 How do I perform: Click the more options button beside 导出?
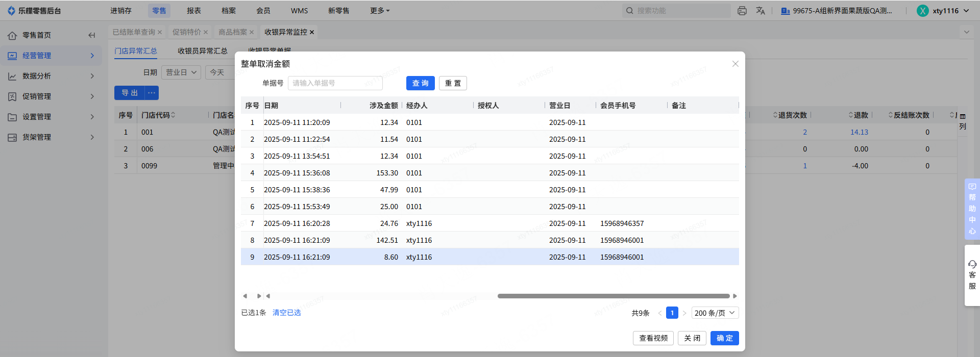tap(152, 93)
